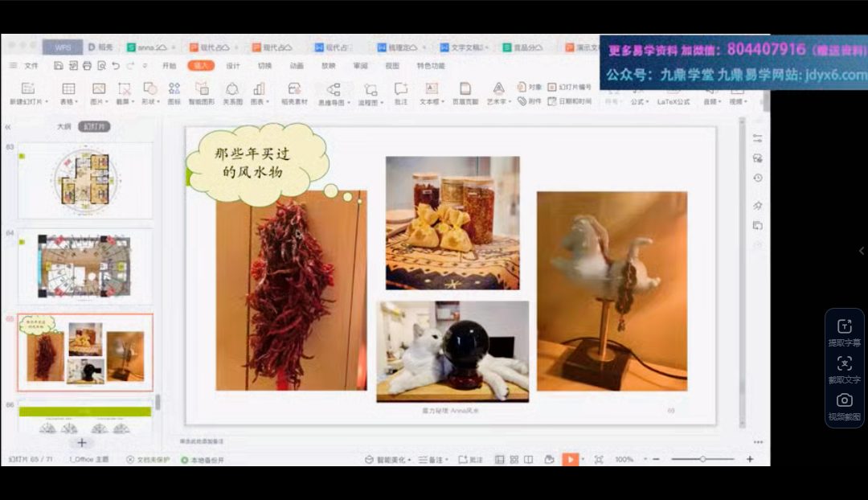
Task: Click the 批注 comment icon in ribbon
Action: point(400,88)
